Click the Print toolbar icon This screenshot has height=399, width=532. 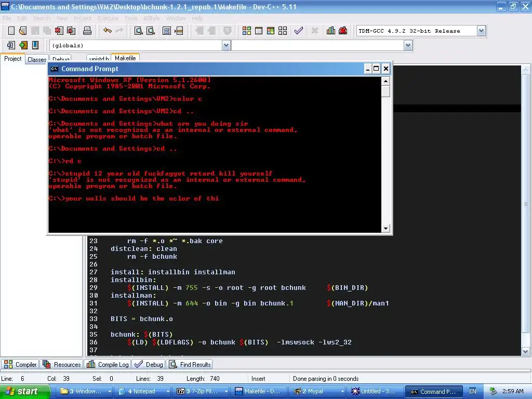point(87,31)
